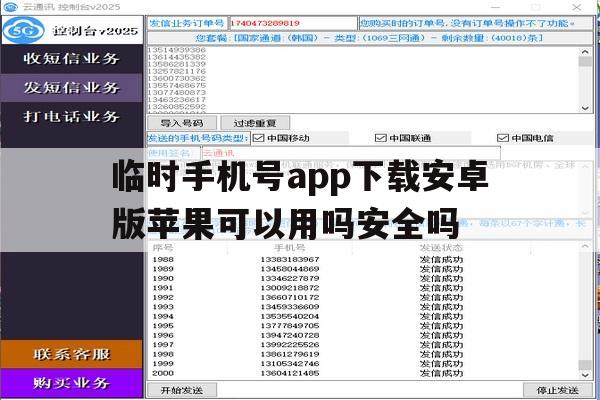Click the title bar app icon
The image size is (600, 400).
click(x=10, y=7)
